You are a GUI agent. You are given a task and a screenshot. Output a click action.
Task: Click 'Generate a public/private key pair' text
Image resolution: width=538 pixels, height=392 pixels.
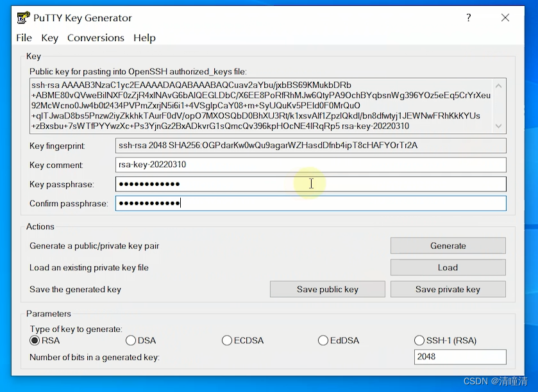94,246
